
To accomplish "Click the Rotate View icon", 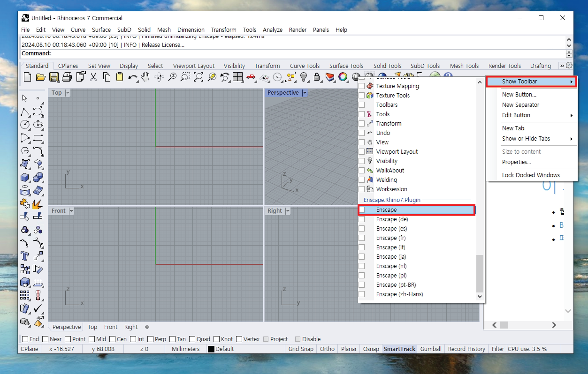I will click(x=159, y=77).
